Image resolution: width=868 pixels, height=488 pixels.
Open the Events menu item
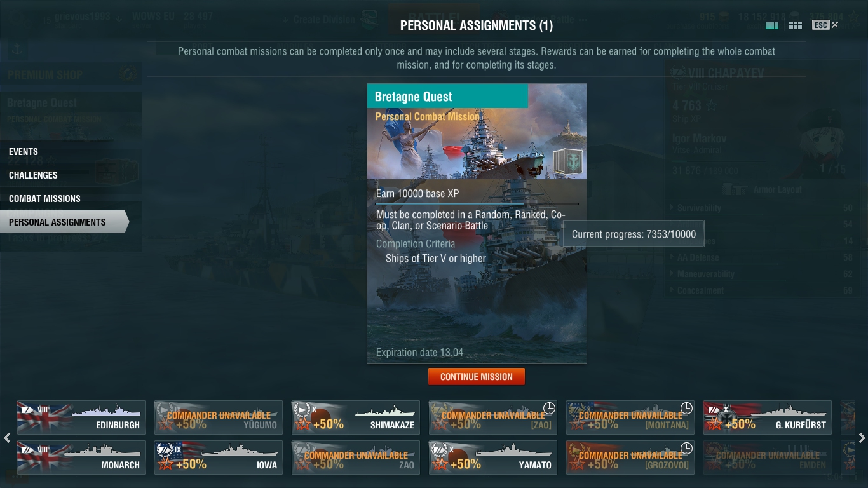pos(24,152)
